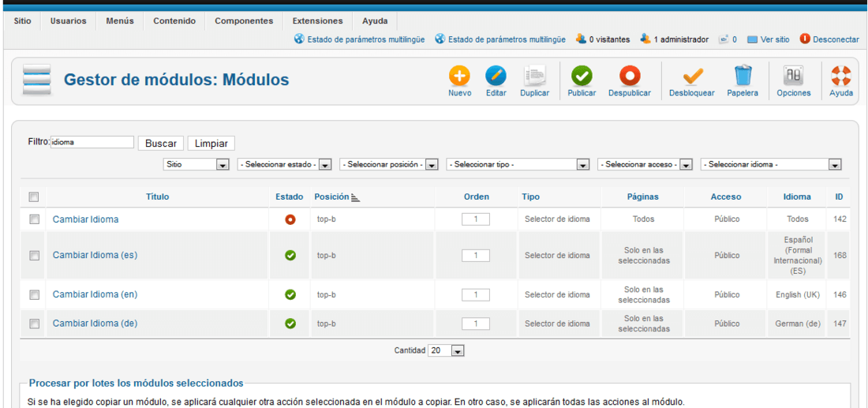
Task: Sort the table by Acceso column
Action: 726,197
